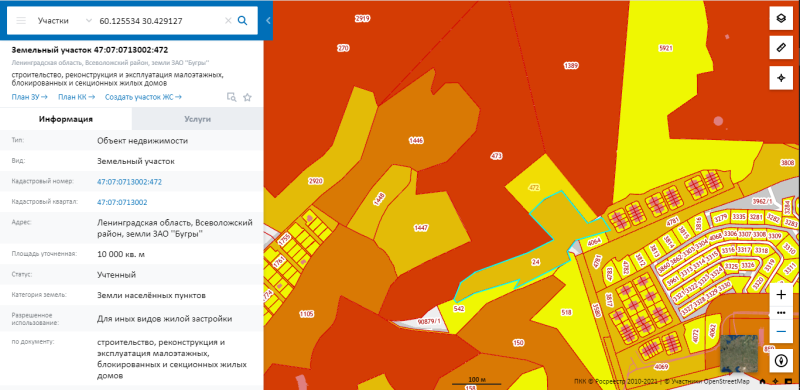Open the hamburger menu icon

coord(21,20)
